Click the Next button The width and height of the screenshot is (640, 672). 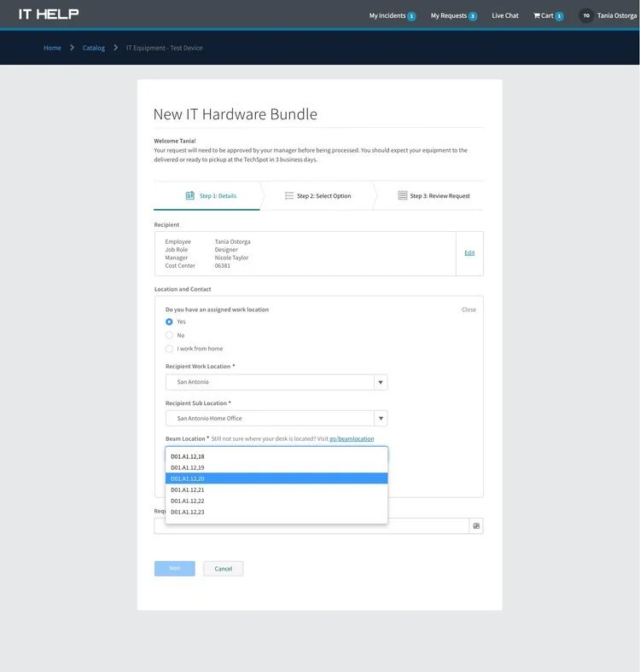coord(175,568)
